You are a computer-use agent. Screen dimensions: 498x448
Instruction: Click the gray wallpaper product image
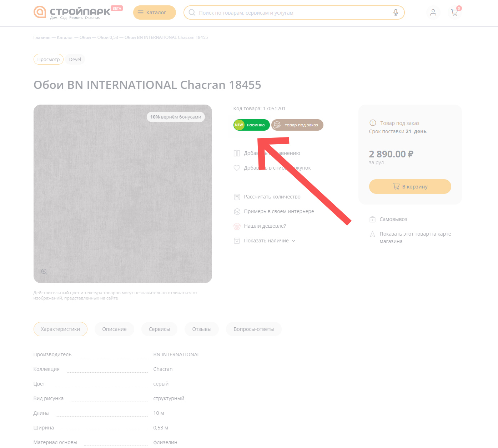(122, 193)
